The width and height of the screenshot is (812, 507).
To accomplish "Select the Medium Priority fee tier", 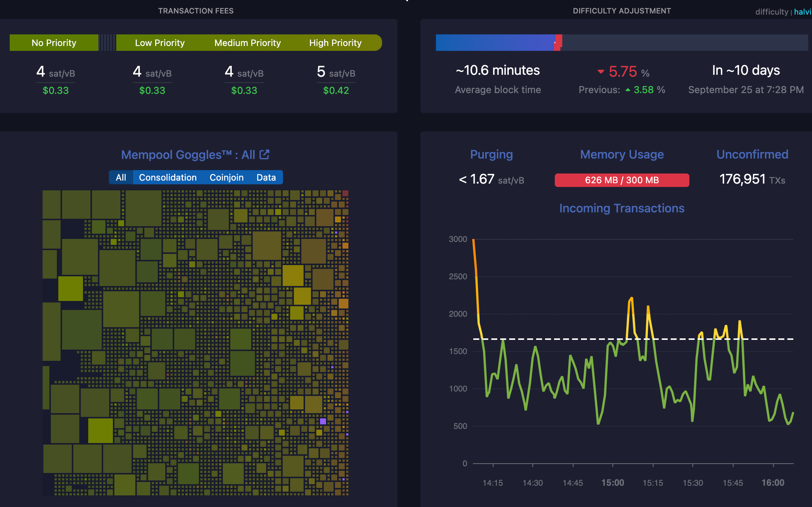I will [247, 43].
